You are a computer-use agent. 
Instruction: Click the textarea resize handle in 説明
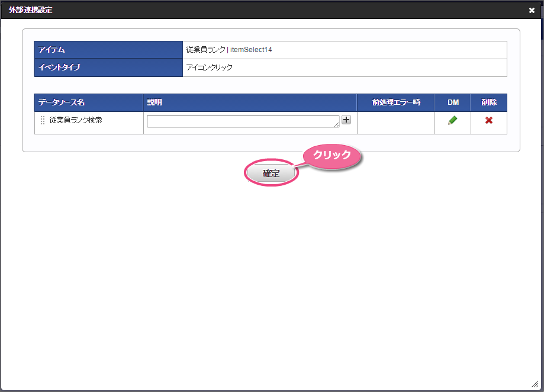pyautogui.click(x=337, y=125)
